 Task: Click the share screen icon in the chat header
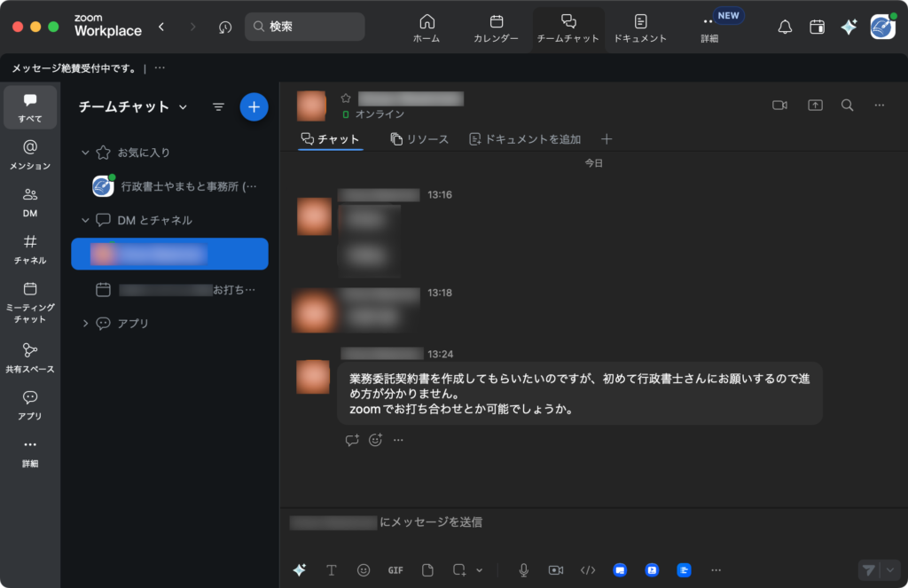[815, 106]
